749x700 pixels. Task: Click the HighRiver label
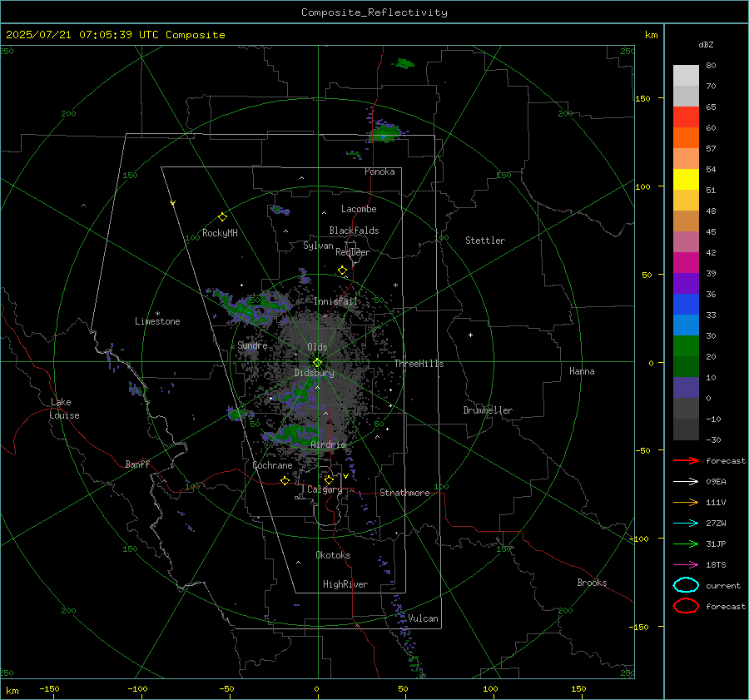(x=345, y=584)
